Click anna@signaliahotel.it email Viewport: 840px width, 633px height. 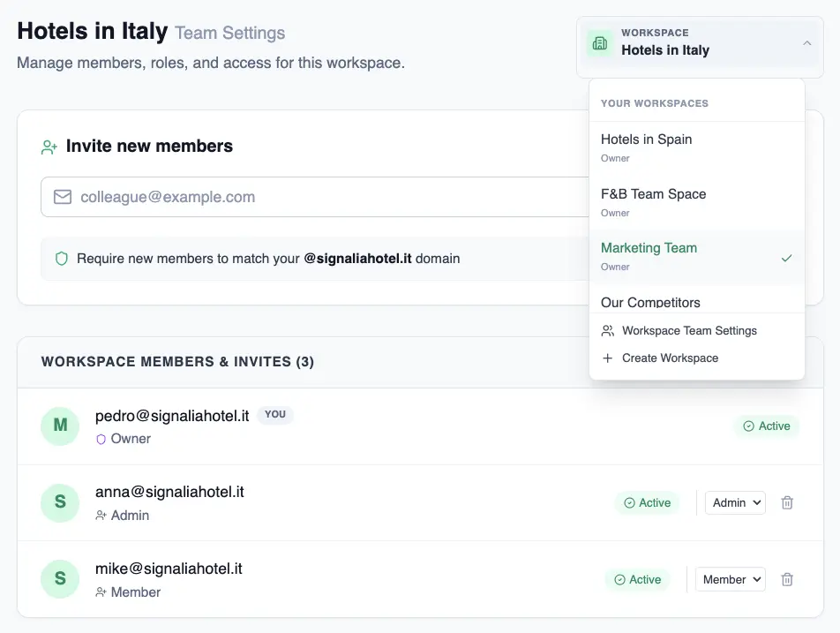pos(169,492)
